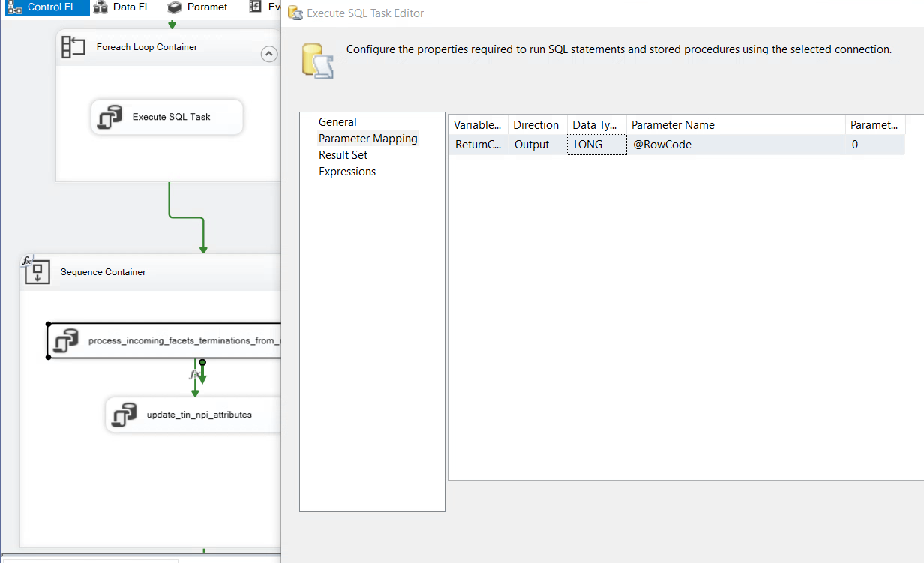Edit the @RowCode parameter name cell
Screen dimensions: 924x563
[736, 145]
